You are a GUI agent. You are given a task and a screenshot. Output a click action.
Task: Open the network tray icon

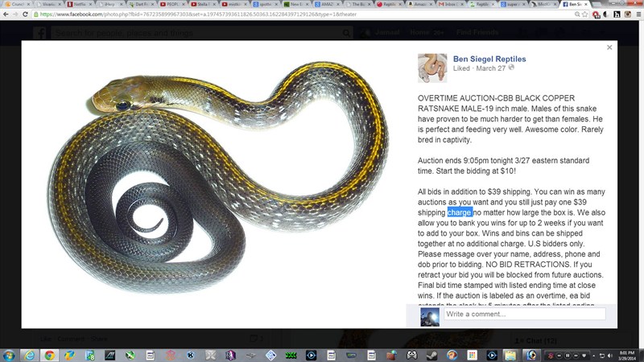pos(601,356)
